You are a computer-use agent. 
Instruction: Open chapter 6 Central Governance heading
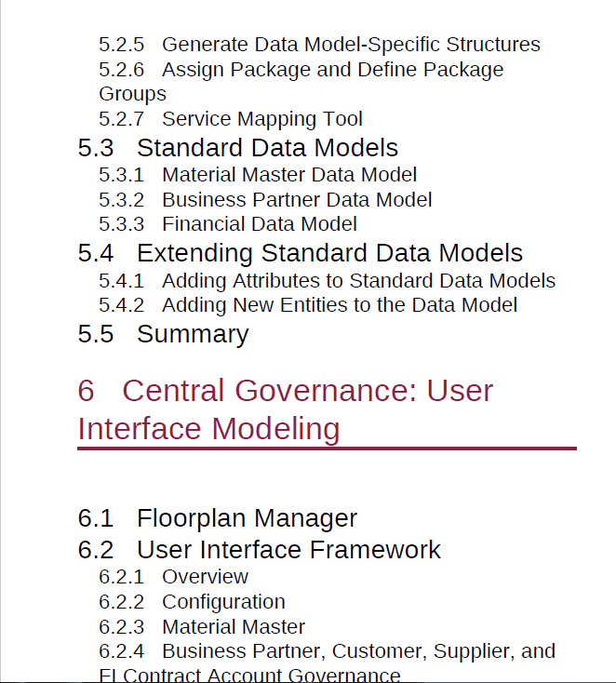point(286,409)
